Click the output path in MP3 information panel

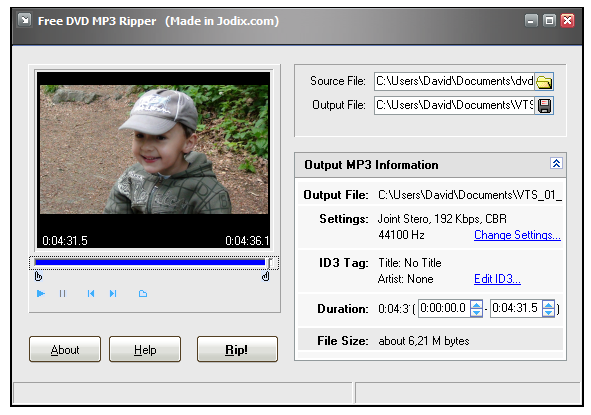(470, 195)
